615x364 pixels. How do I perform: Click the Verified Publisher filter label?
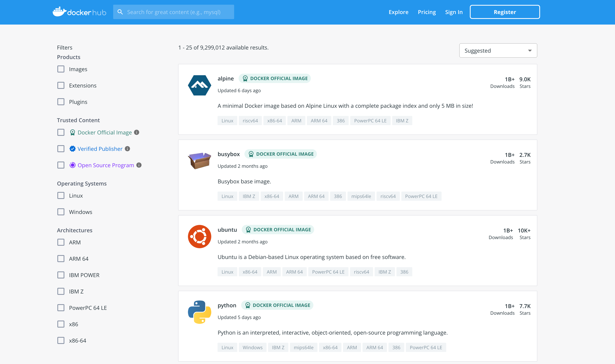(100, 149)
